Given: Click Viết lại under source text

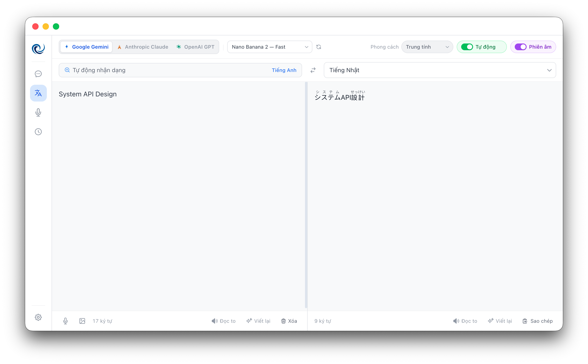Looking at the screenshot, I should [258, 321].
